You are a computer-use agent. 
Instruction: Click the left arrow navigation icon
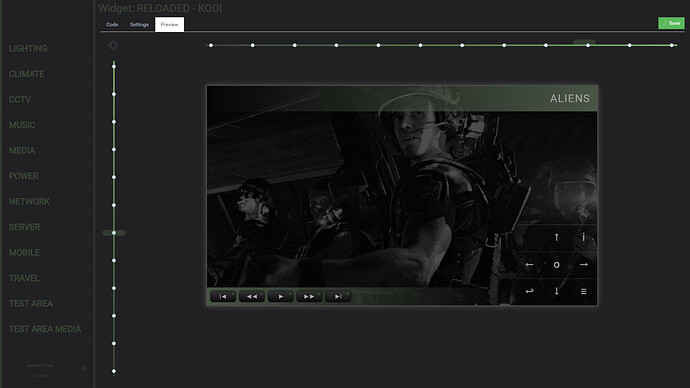(x=529, y=264)
